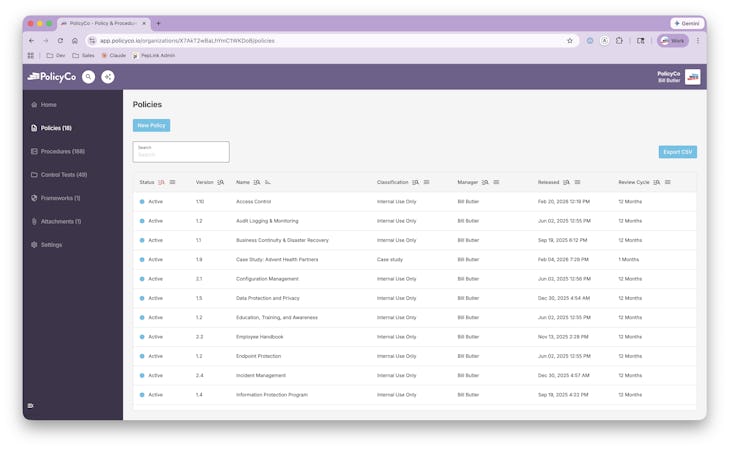Open the Status column menu icon
Screen dimensions: 729x450
pyautogui.click(x=172, y=182)
